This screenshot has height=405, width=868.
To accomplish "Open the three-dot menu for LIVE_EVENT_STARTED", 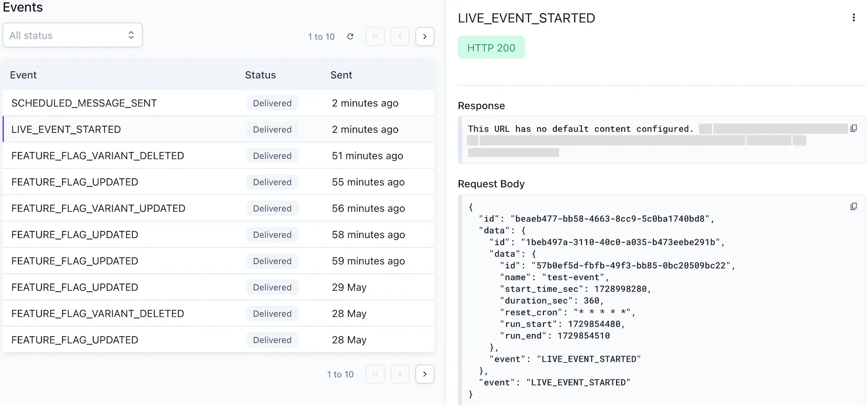I will (853, 18).
